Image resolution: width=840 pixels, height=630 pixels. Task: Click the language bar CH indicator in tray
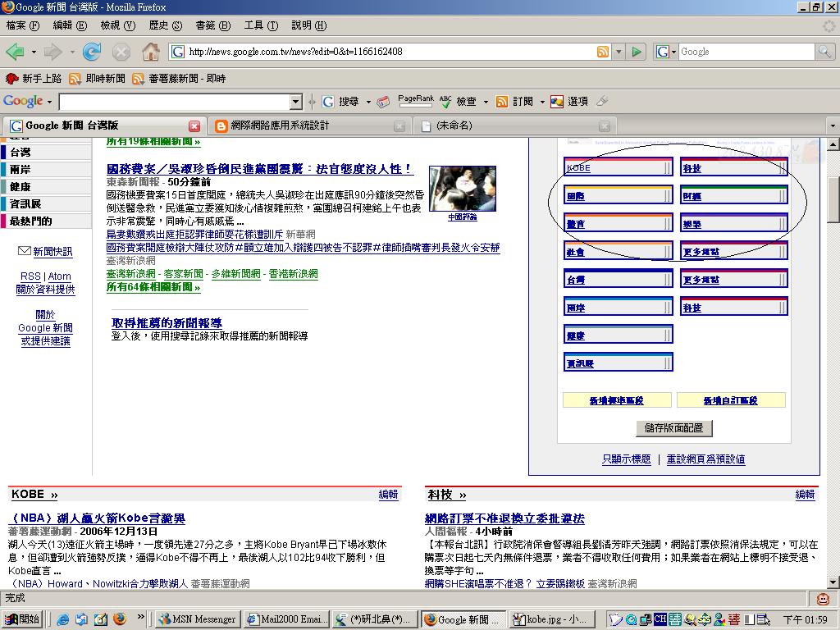660,619
